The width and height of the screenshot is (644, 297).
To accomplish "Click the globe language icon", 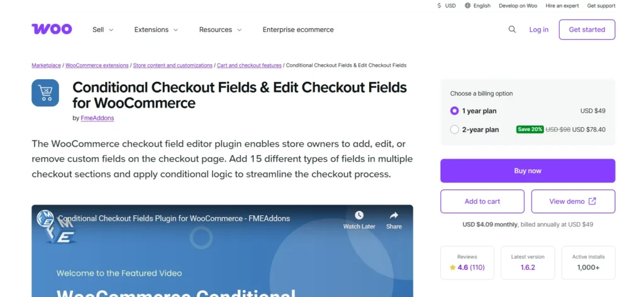I will click(x=468, y=6).
